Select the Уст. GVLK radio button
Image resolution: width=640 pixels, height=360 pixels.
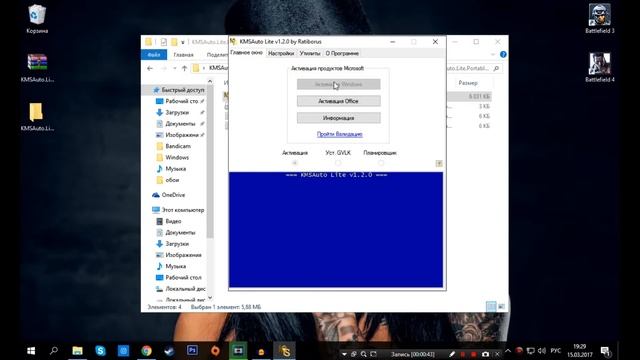click(x=338, y=163)
